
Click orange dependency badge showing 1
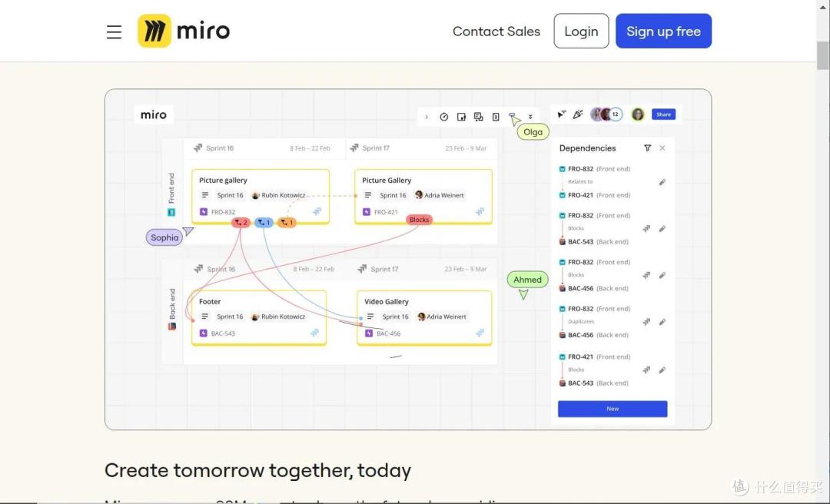(x=287, y=222)
